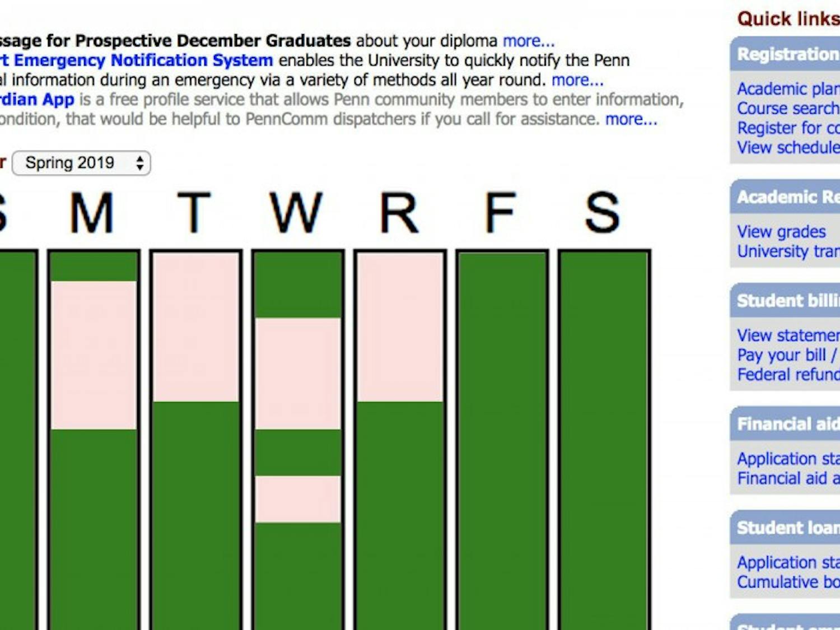Open the Academic plan quick link
The width and height of the screenshot is (840, 630).
pos(787,89)
